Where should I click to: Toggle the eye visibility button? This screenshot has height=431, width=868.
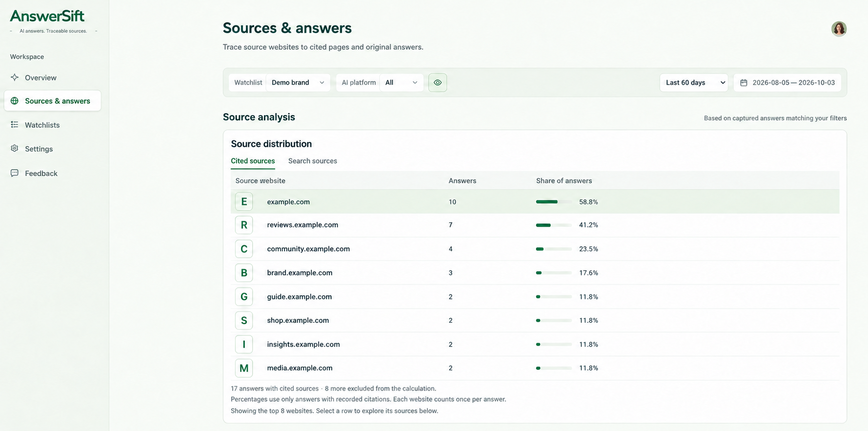438,82
